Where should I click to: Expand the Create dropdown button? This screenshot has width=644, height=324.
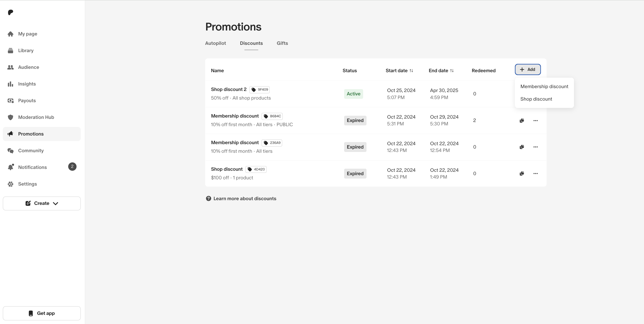click(x=42, y=203)
